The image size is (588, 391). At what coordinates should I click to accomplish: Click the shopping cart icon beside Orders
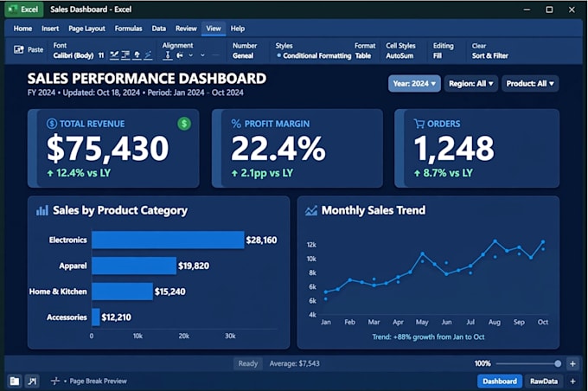tap(419, 124)
